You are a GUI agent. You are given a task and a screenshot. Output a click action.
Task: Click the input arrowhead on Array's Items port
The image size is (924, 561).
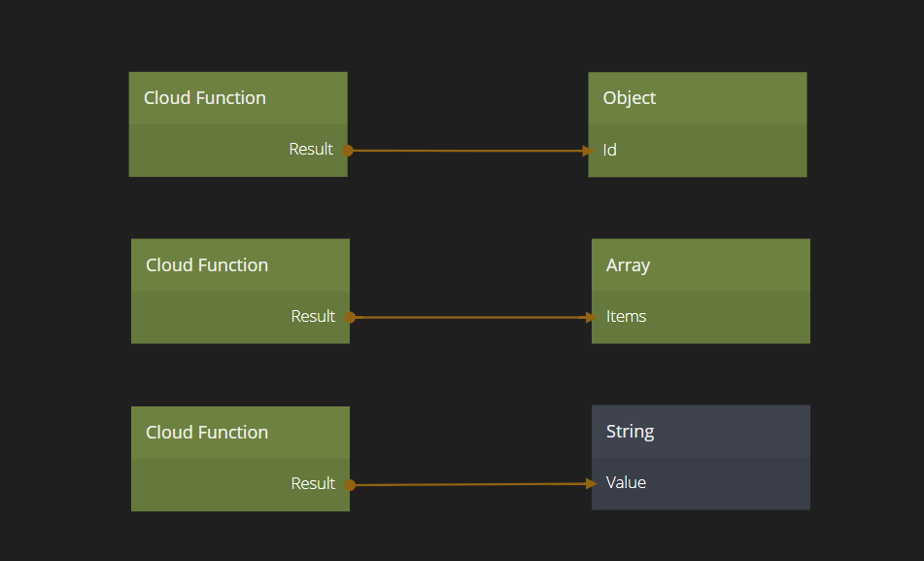click(x=590, y=317)
